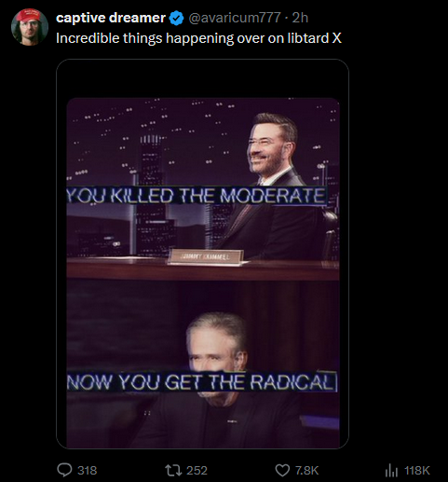This screenshot has height=482, width=448.
Task: Click the desk nameplate in the meme
Action: (x=206, y=257)
